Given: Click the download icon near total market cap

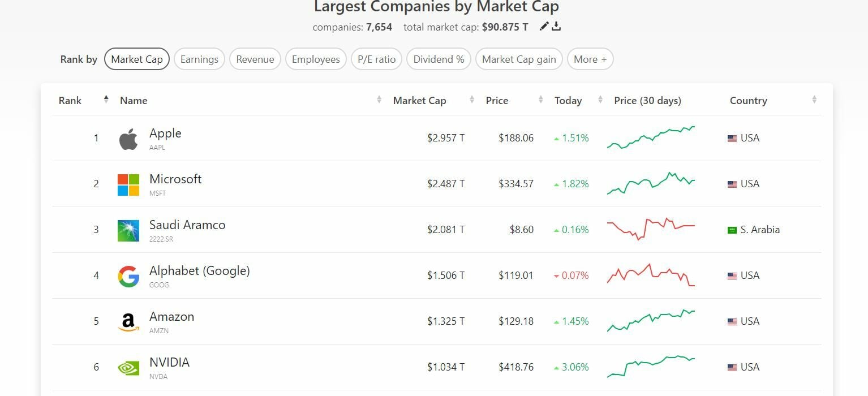Looking at the screenshot, I should (x=556, y=26).
